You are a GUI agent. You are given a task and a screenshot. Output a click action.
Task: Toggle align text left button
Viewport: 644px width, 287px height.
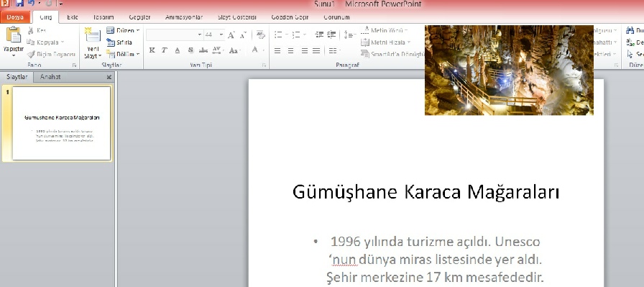click(x=277, y=50)
